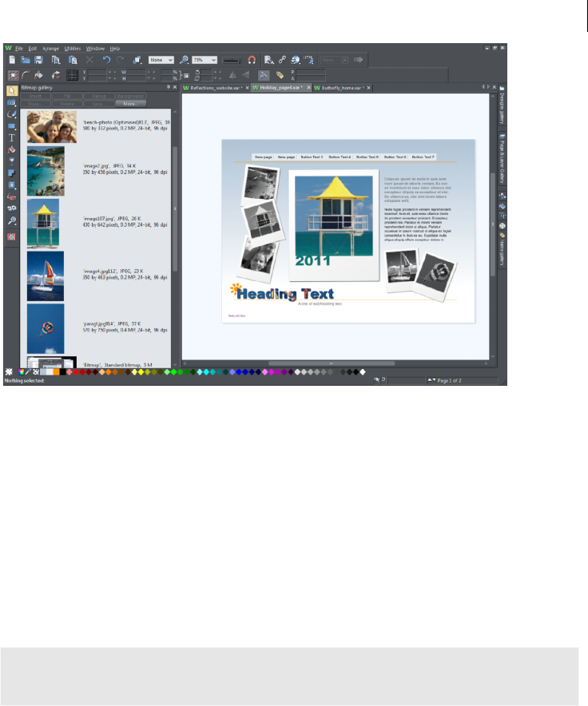Toggle the selection bounds handles icon
The height and width of the screenshot is (706, 588).
click(13, 75)
